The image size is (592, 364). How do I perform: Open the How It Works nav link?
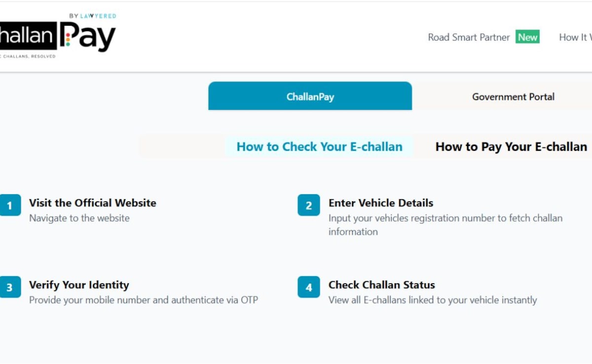pos(575,37)
